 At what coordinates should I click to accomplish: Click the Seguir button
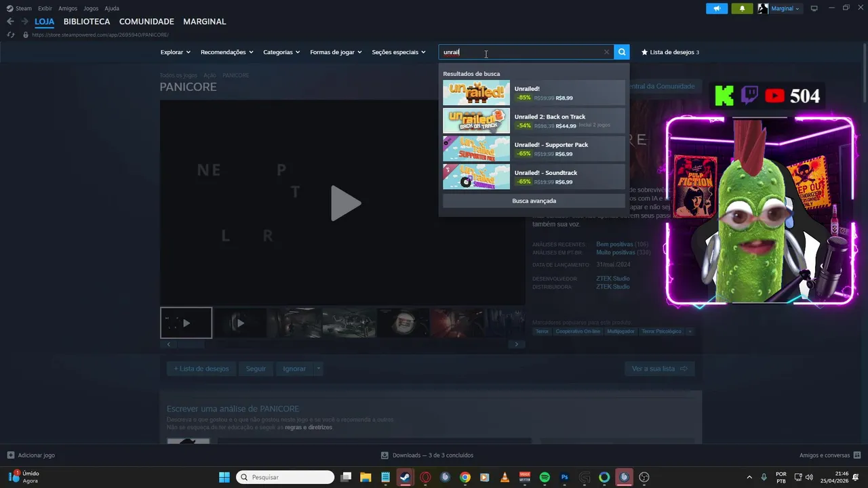click(256, 369)
